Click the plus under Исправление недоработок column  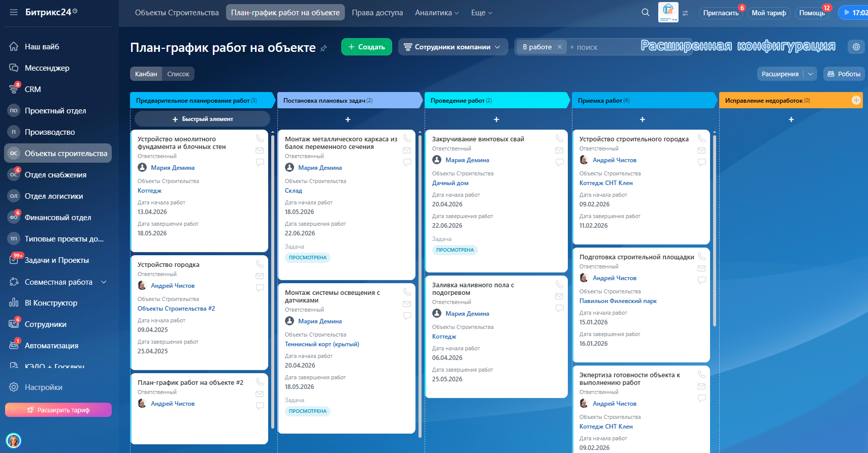791,119
